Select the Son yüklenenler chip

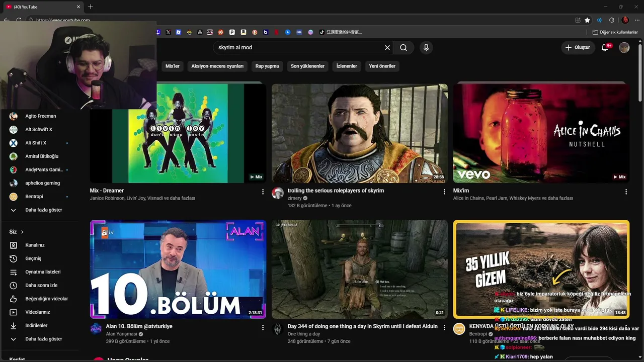(307, 66)
